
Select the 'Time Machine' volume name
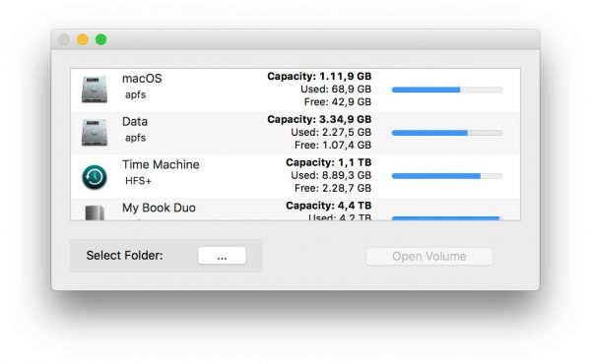161,164
